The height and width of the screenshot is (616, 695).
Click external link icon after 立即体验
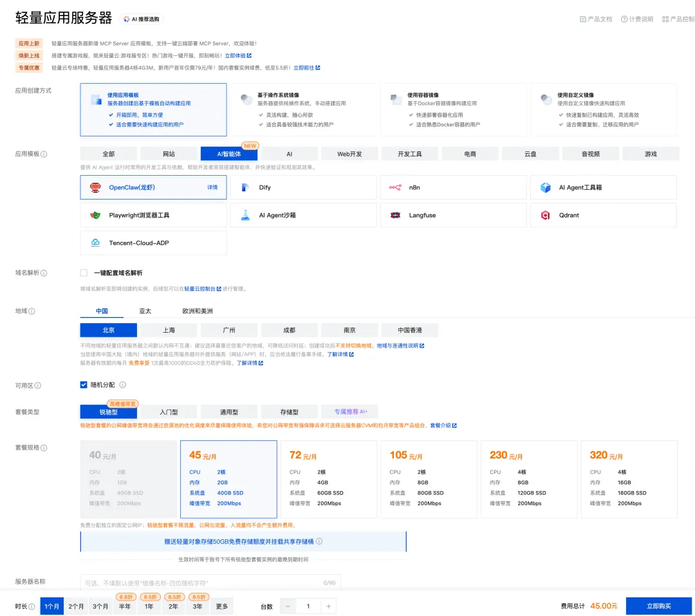point(249,56)
